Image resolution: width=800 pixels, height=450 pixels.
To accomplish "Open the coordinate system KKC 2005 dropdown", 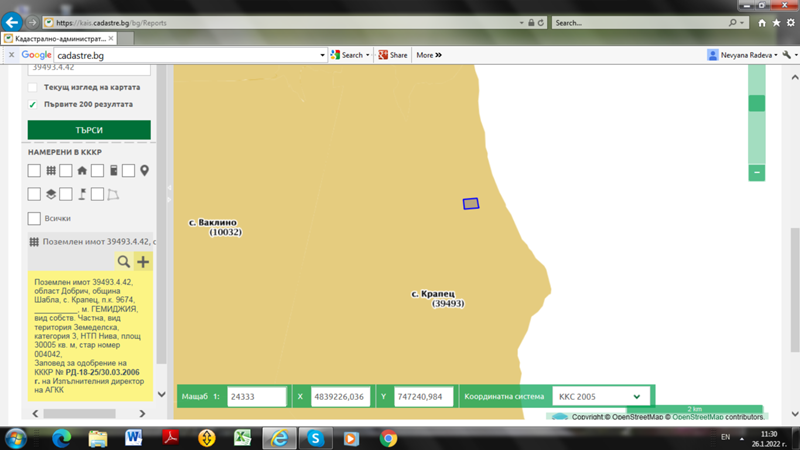I will [600, 397].
